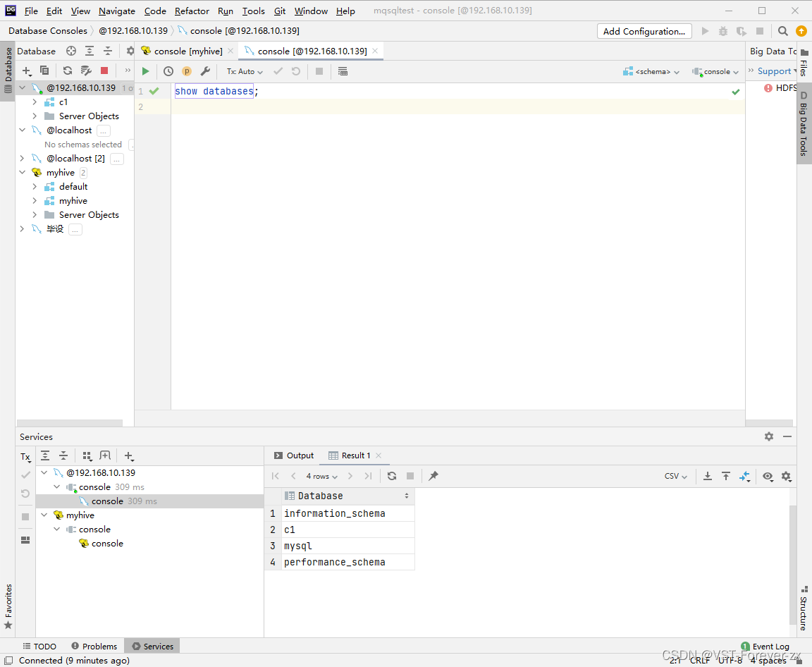
Task: Open the CSV export format dropdown
Action: pos(675,476)
